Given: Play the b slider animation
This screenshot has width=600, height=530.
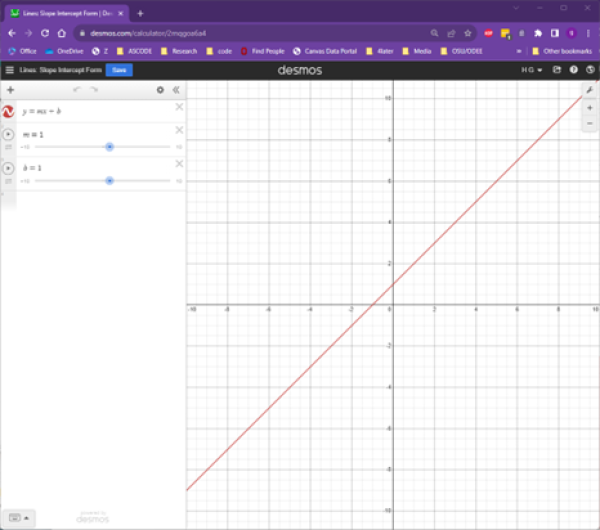Looking at the screenshot, I should click(8, 168).
